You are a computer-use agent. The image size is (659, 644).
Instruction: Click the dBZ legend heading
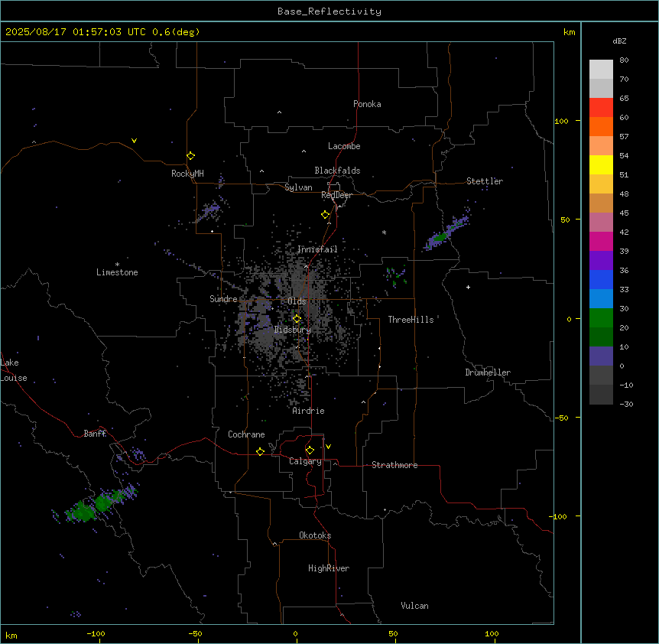[619, 41]
